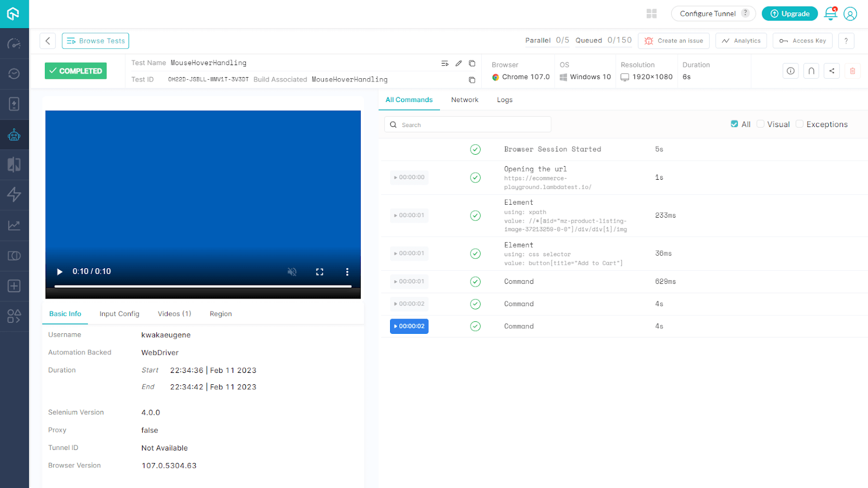Viewport: 868px width, 488px height.
Task: Open the Analytics button
Action: [741, 41]
